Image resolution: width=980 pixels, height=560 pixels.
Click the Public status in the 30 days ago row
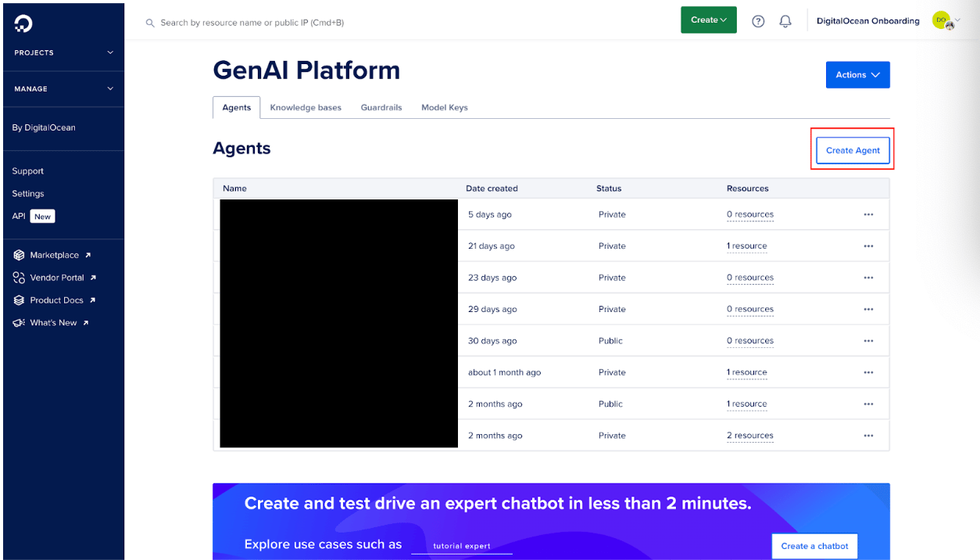click(610, 341)
